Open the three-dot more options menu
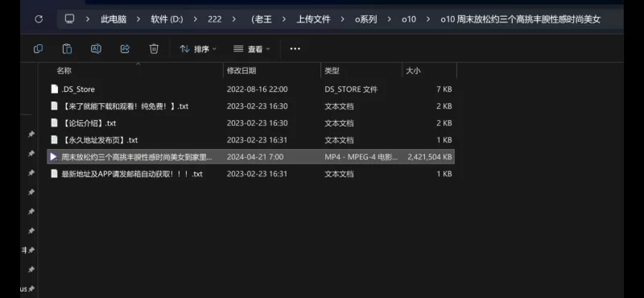Image resolution: width=644 pixels, height=298 pixels. (295, 49)
